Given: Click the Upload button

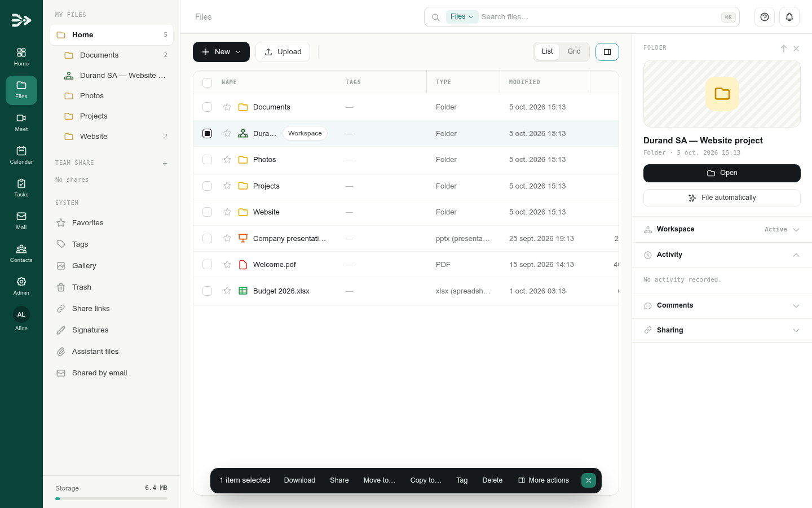Looking at the screenshot, I should 283,52.
